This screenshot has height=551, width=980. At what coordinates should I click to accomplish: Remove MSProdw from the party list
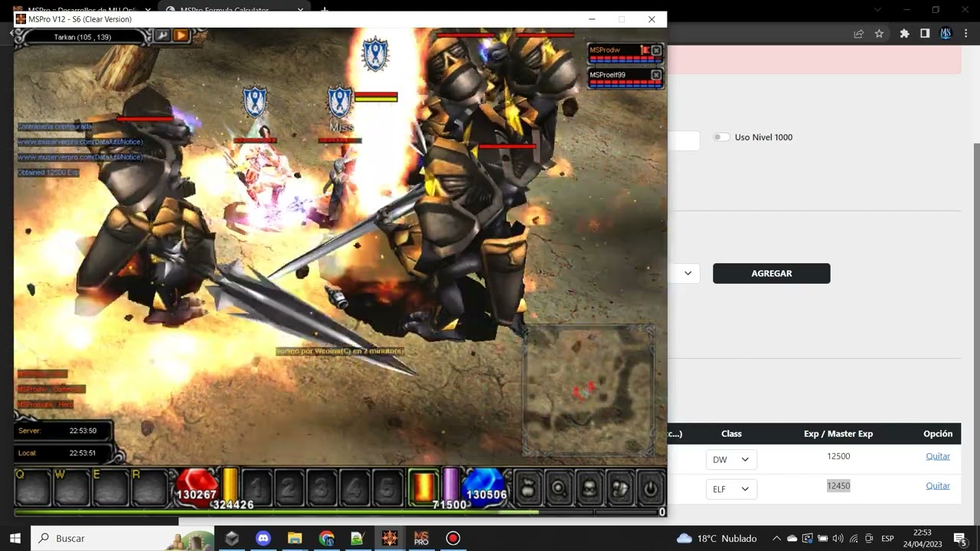coord(656,51)
